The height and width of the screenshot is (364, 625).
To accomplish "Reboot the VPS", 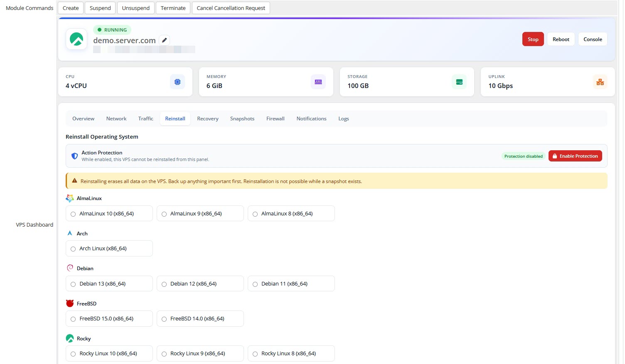I will click(561, 39).
